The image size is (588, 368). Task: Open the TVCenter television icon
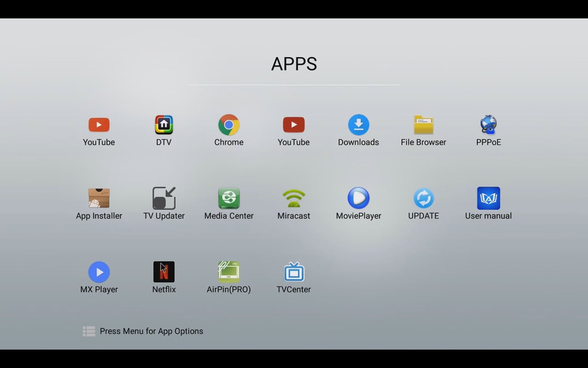coord(294,272)
